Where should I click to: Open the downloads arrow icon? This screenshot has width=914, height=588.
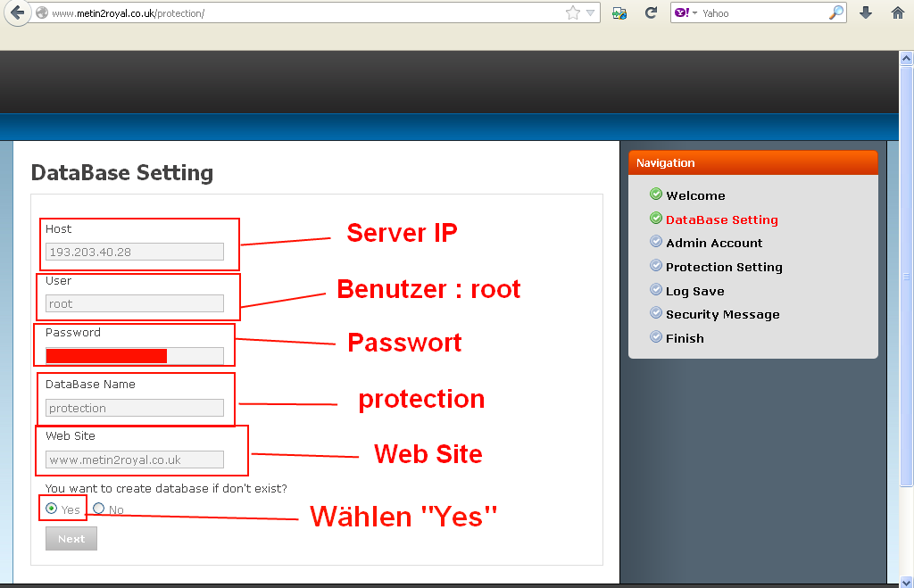866,12
